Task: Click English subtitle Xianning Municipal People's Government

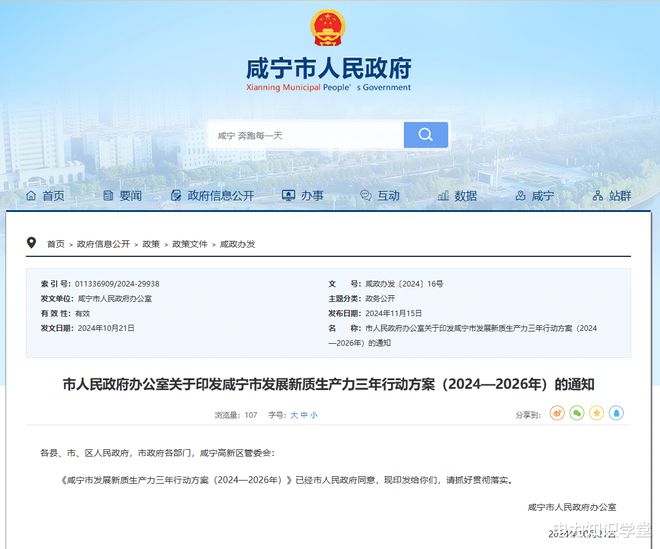Action: [x=328, y=88]
